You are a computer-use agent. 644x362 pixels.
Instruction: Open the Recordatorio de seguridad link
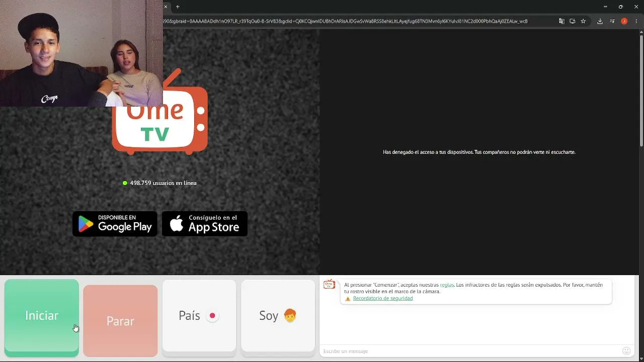pos(383,298)
